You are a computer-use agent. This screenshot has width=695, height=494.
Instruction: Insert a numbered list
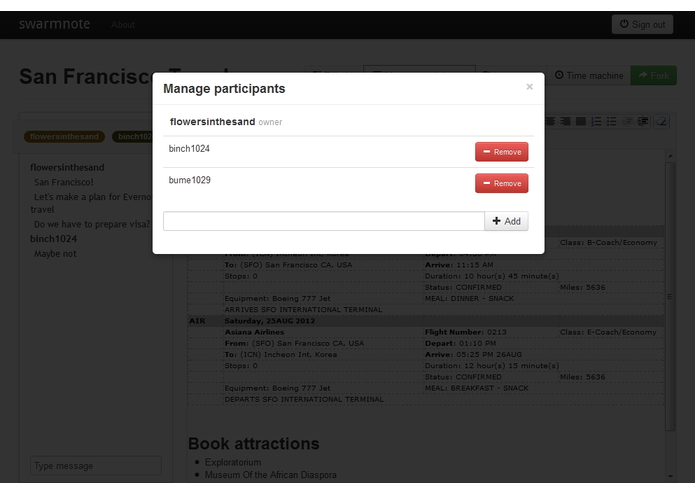(596, 121)
